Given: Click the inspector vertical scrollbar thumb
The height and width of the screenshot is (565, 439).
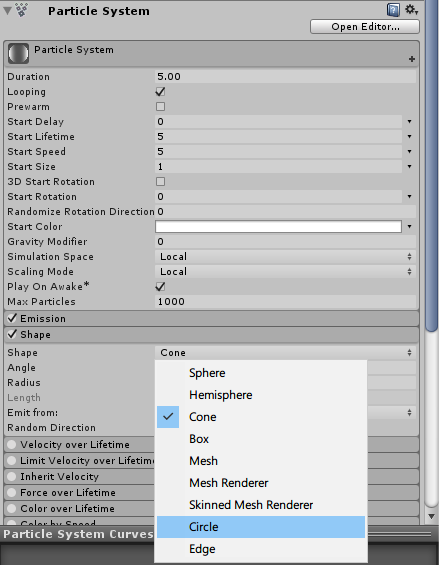Looking at the screenshot, I should 431,166.
